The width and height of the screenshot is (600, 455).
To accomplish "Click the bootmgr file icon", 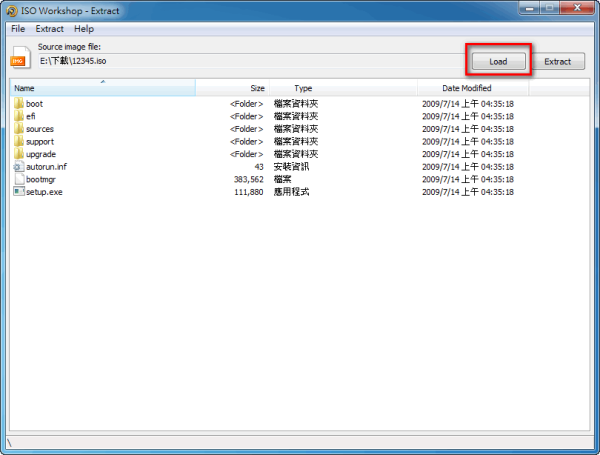I will (19, 179).
